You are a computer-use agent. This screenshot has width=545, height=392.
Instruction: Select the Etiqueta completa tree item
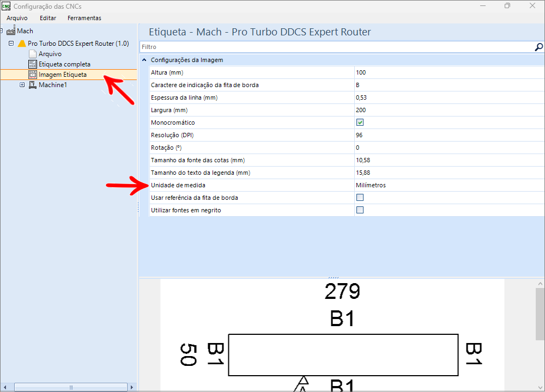click(x=64, y=64)
